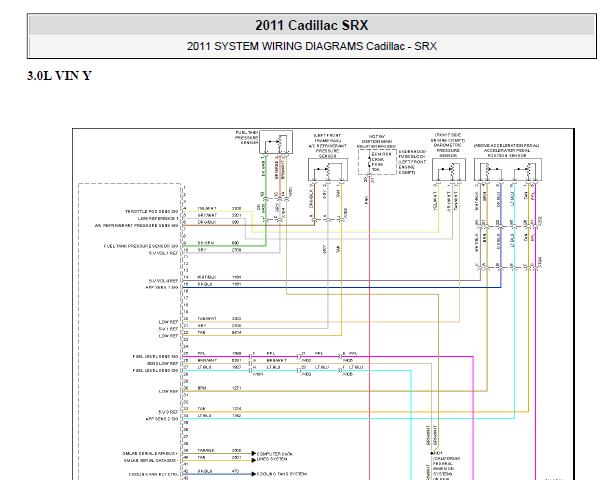Click the "FUEL TANK PRESSURE SENSOR SIG" label

pyautogui.click(x=141, y=246)
